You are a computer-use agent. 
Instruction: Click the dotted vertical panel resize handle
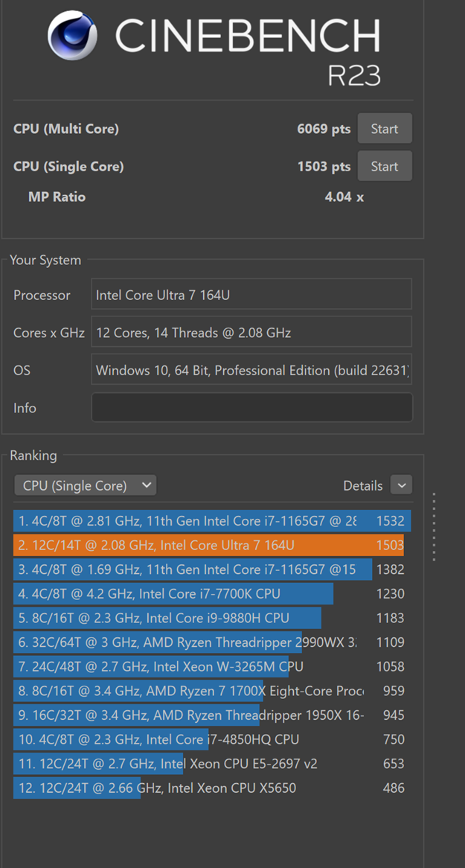pos(434,526)
